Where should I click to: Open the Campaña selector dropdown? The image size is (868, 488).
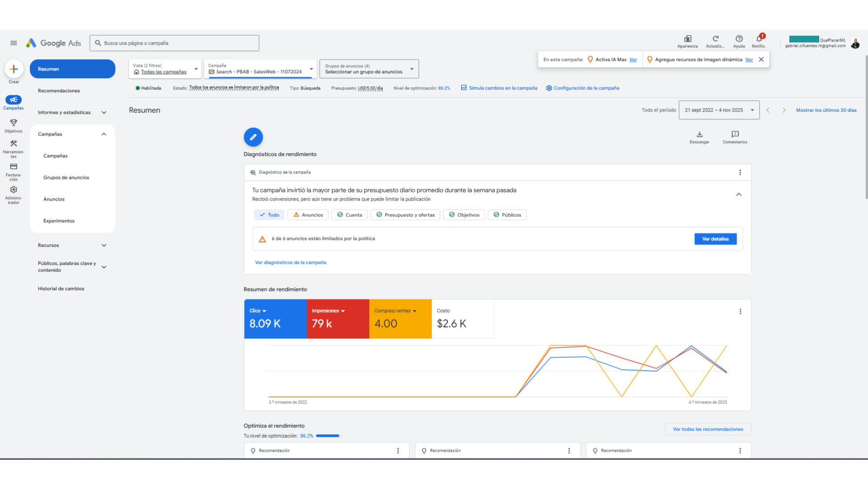coord(260,69)
